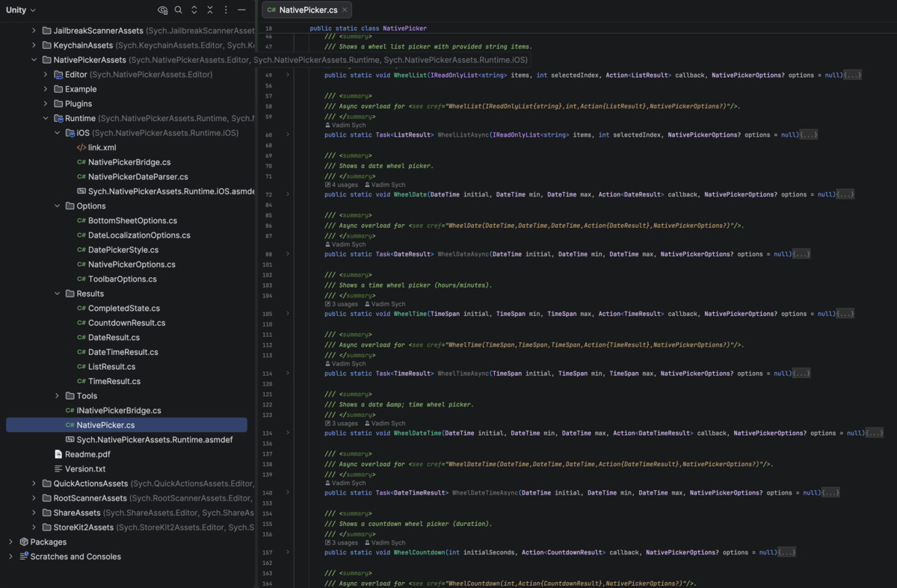Click the Expand All icon in Explorer toolbar
Screen dimensions: 897x588
(194, 10)
